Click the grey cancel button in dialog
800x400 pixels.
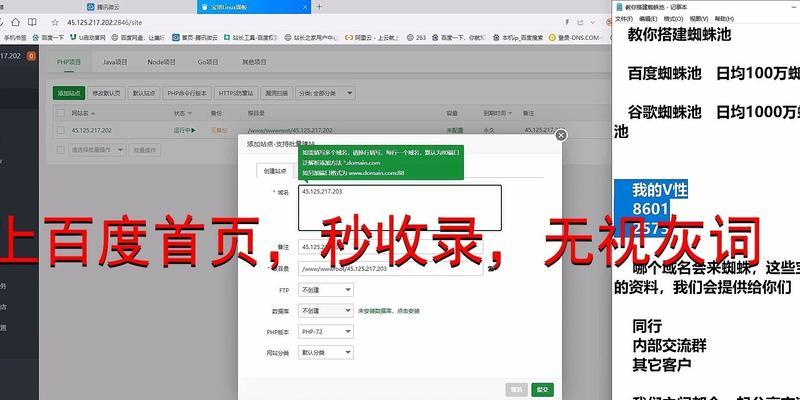[x=516, y=389]
